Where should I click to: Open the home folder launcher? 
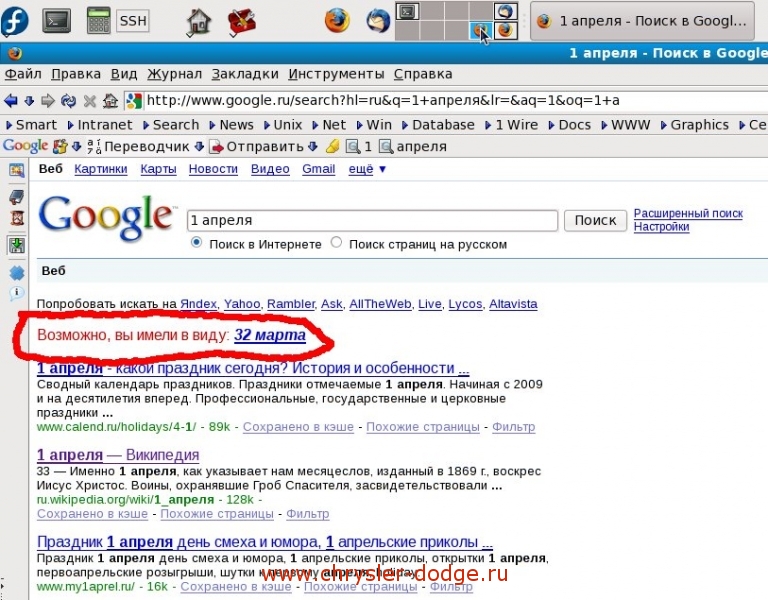coord(198,22)
